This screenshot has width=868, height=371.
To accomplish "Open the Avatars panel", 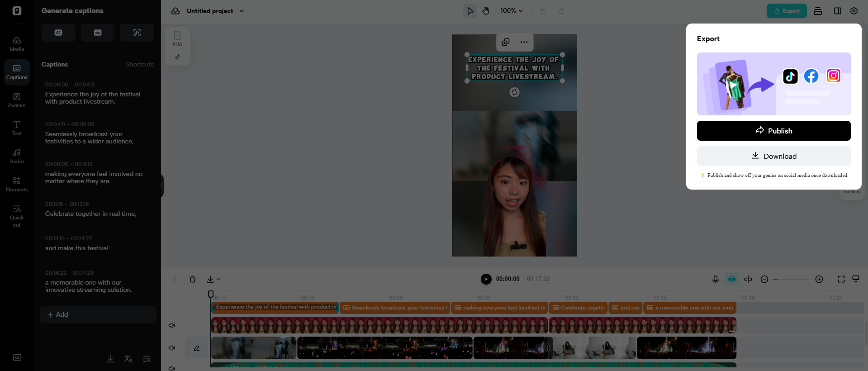I will point(17,100).
